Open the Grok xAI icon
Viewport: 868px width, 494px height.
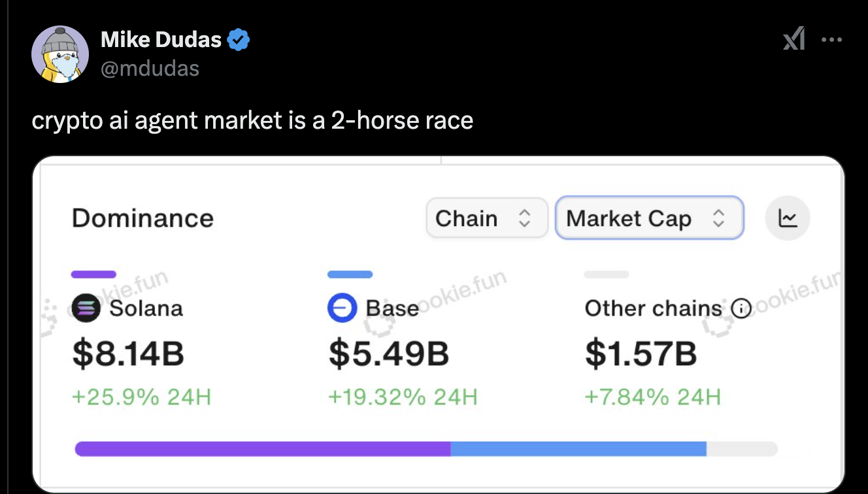pos(793,41)
